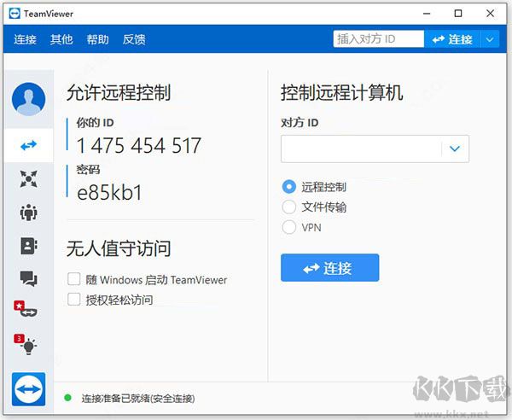
Task: Open the user profile avatar
Action: tap(29, 99)
